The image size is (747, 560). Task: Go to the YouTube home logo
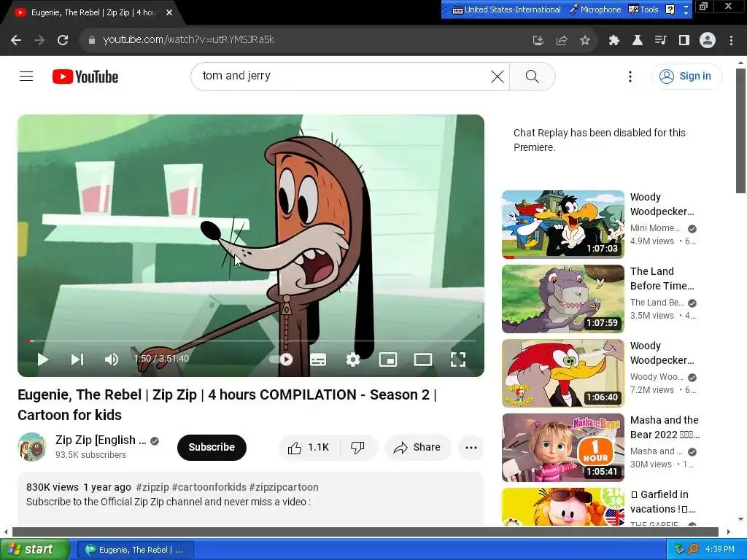click(x=85, y=77)
